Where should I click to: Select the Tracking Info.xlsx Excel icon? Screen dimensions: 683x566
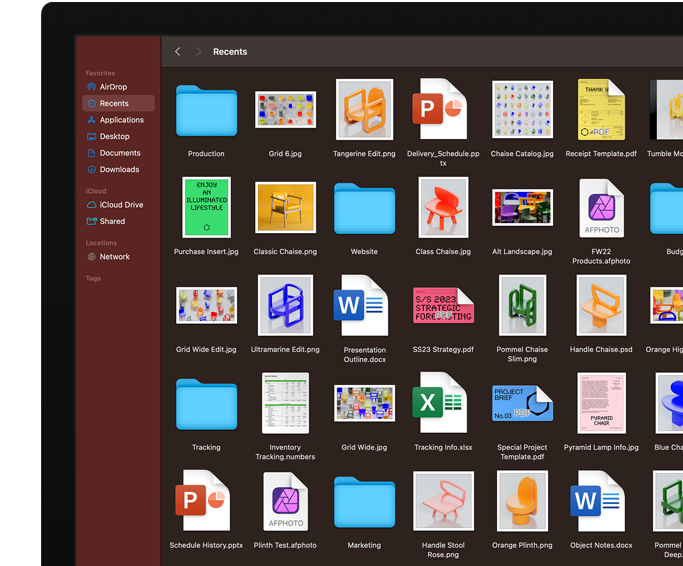point(443,402)
